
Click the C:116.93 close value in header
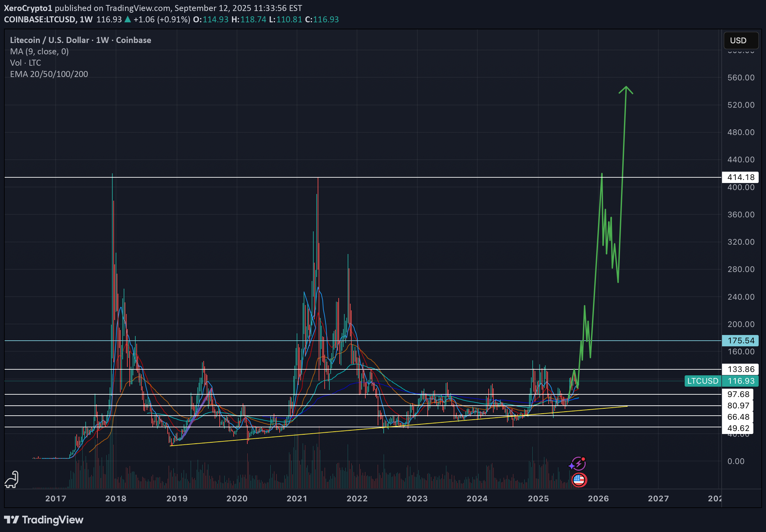click(322, 19)
